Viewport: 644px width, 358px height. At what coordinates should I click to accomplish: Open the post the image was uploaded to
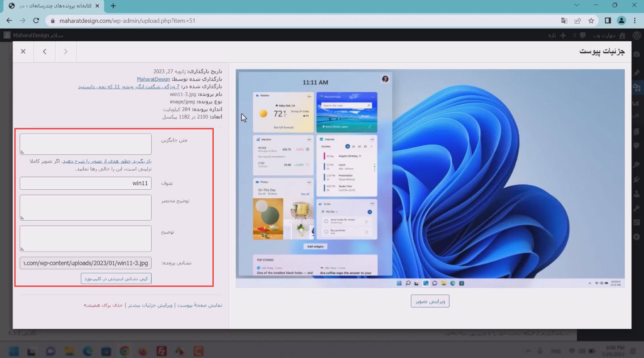[129, 86]
